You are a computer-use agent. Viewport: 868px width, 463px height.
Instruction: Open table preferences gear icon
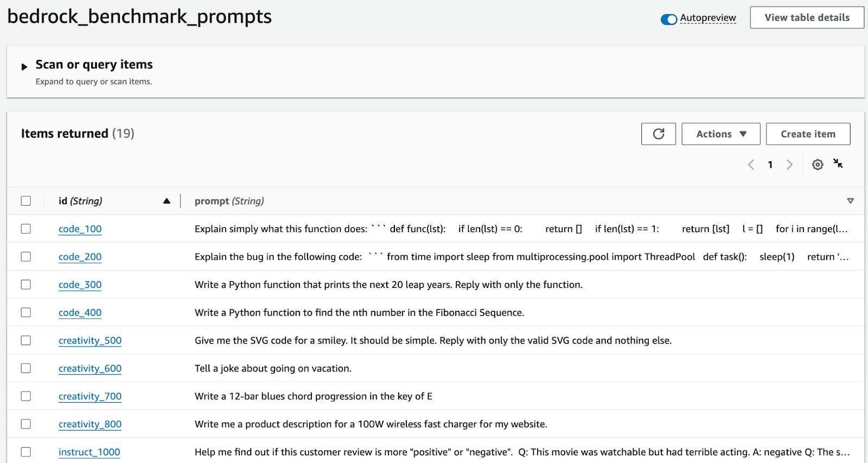(818, 164)
